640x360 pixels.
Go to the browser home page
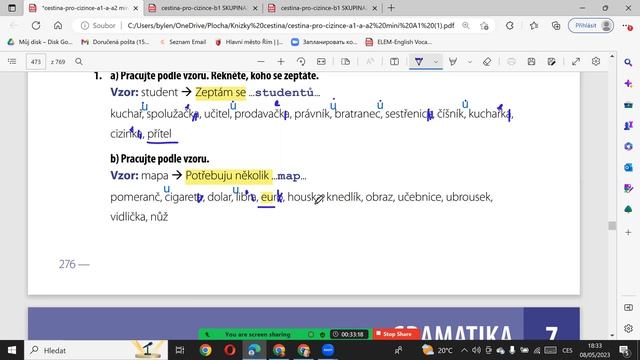pos(58,25)
